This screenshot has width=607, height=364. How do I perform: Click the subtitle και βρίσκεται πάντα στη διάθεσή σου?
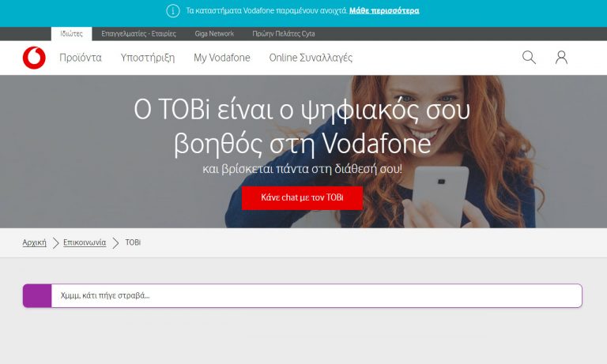pyautogui.click(x=302, y=169)
